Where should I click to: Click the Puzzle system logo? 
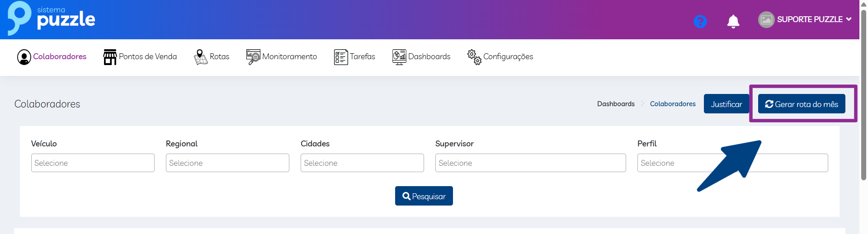point(51,19)
